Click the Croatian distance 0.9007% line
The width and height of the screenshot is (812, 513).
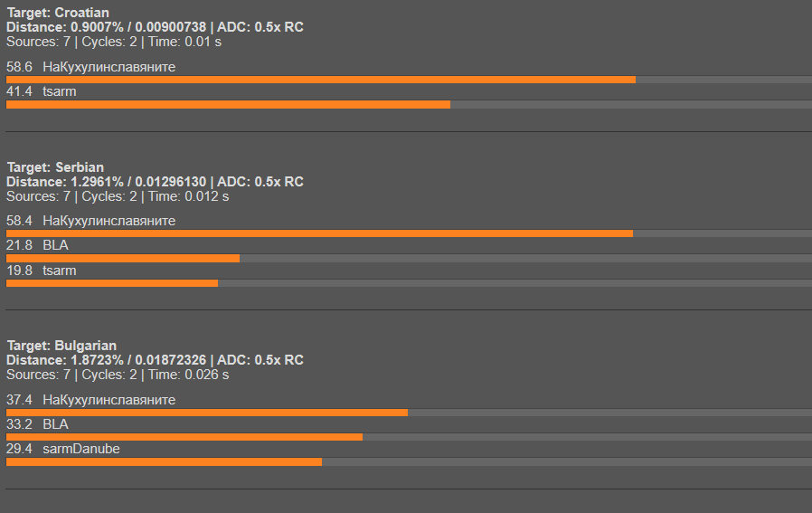[x=155, y=27]
